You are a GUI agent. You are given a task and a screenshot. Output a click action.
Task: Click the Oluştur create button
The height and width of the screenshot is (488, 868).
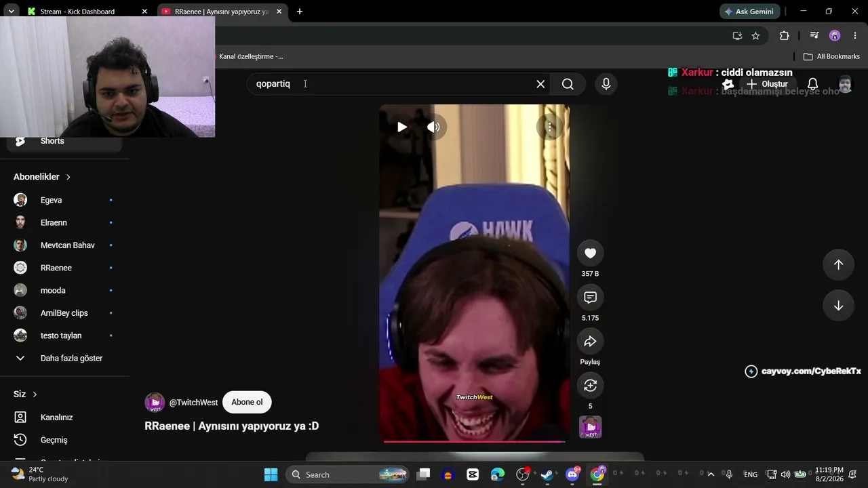(x=767, y=84)
